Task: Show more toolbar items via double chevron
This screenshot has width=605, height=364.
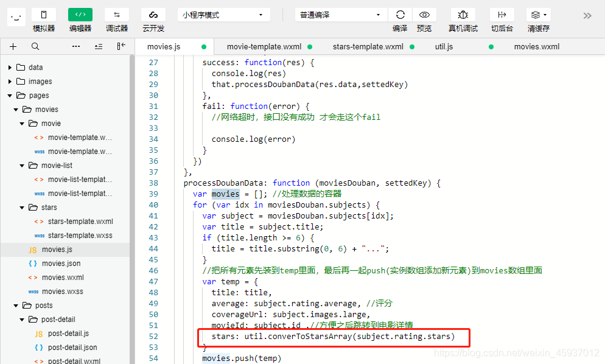Action: (x=587, y=15)
